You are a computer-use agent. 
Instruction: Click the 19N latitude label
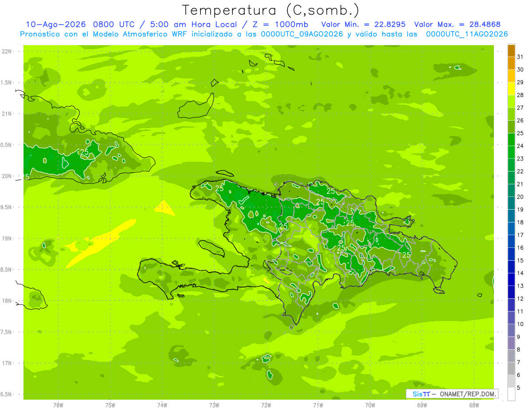[6, 239]
